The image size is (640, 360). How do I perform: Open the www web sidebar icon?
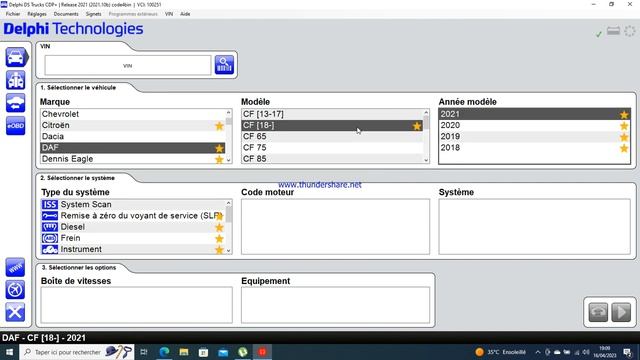click(x=15, y=268)
